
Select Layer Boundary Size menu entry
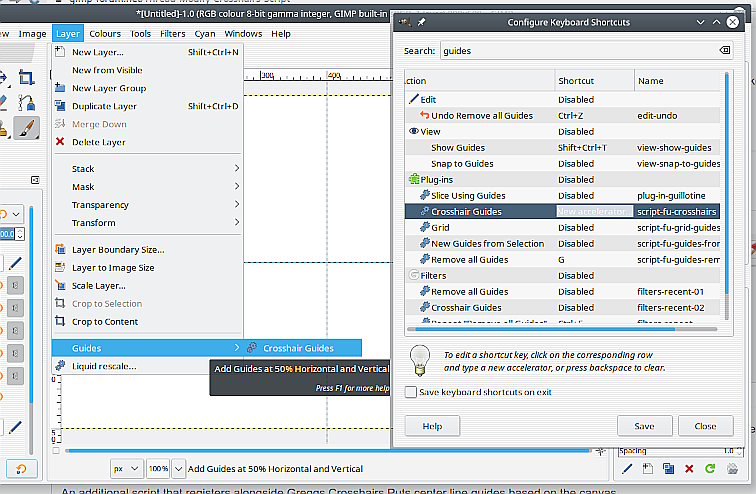[x=147, y=250]
